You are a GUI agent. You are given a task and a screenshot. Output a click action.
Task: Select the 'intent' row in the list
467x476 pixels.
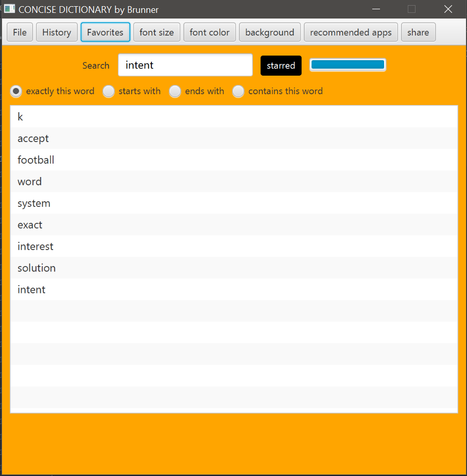pos(234,289)
